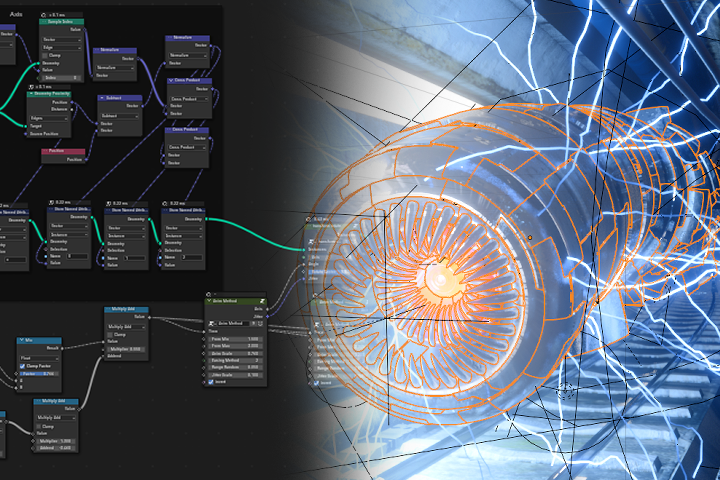Image resolution: width=720 pixels, height=480 pixels.
Task: Toggle Clamp in the Multiply Add node wired to Anim Method
Action: (x=110, y=334)
